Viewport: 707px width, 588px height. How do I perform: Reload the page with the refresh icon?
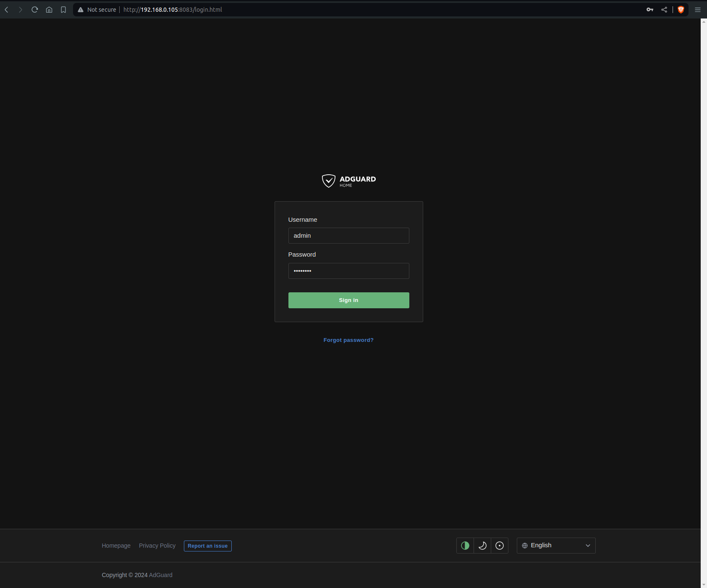pyautogui.click(x=35, y=10)
